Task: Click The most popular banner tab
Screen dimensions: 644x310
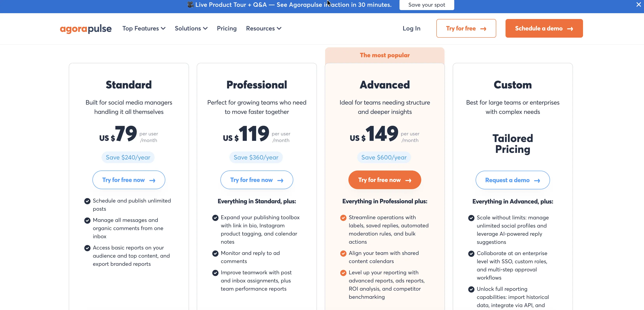Action: pyautogui.click(x=385, y=55)
